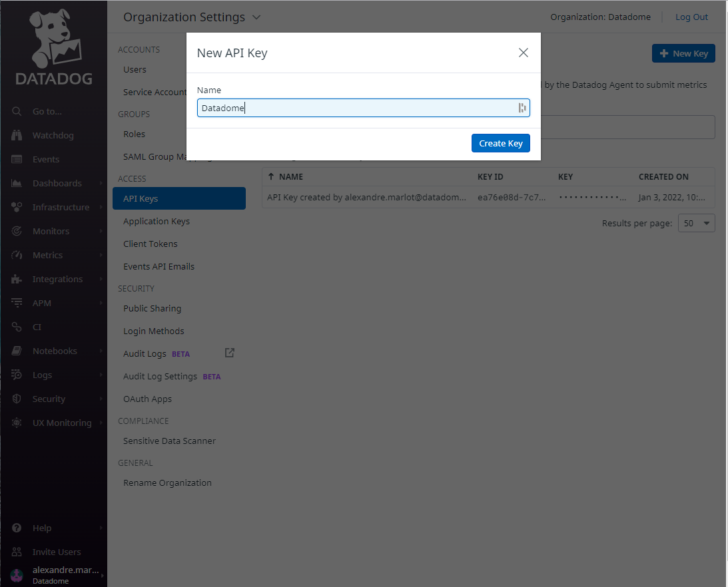Sort by the NAME column arrow
Viewport: 728px width, 587px height.
[271, 176]
